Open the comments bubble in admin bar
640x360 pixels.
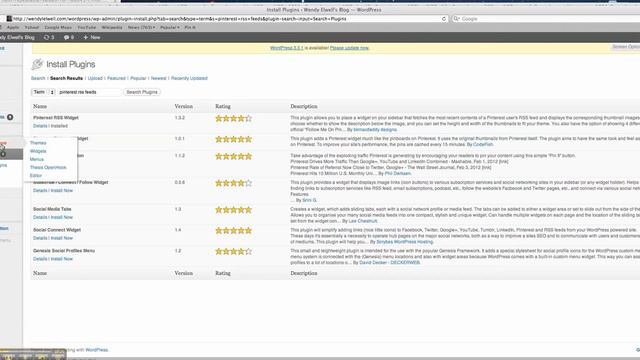click(67, 37)
